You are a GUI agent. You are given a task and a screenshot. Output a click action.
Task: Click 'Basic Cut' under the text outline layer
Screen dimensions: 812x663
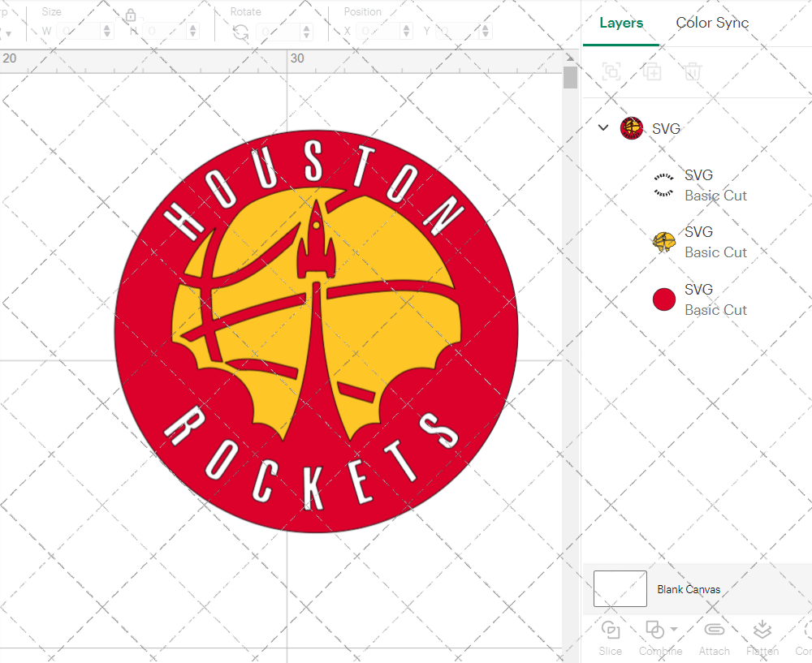715,196
